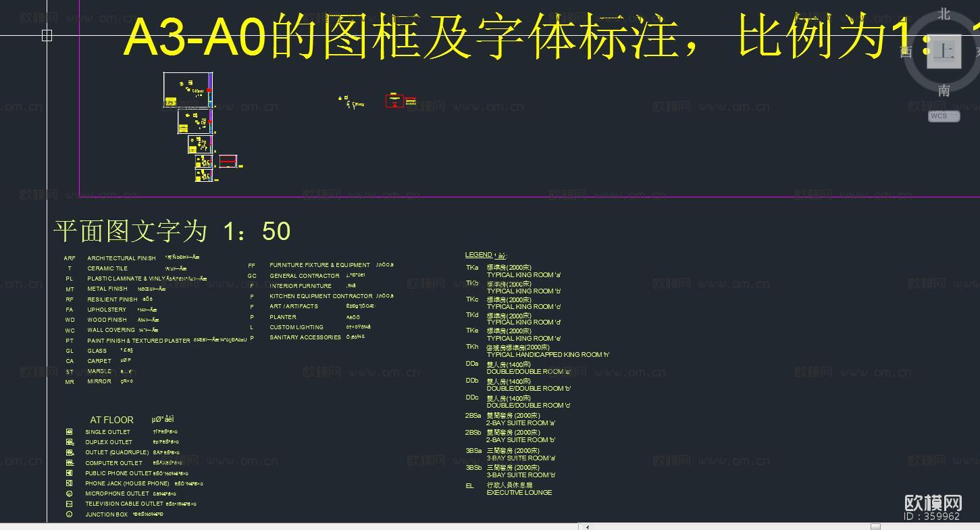
Task: Click 北 (North) on the ViewCube compass
Action: pos(944,14)
